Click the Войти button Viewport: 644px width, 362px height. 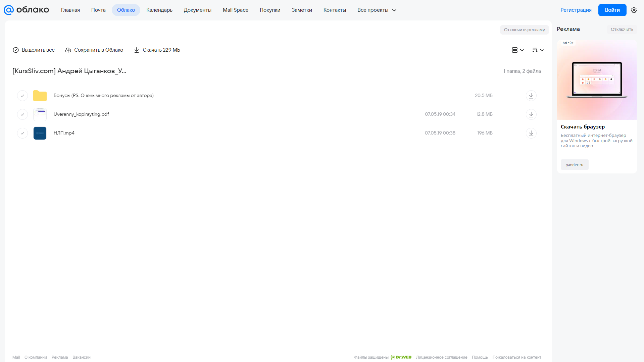click(612, 10)
